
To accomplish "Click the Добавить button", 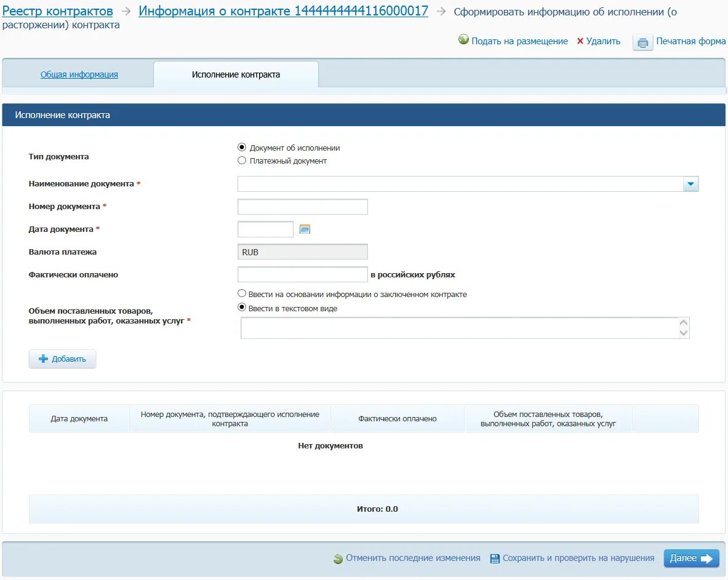I will [x=62, y=359].
